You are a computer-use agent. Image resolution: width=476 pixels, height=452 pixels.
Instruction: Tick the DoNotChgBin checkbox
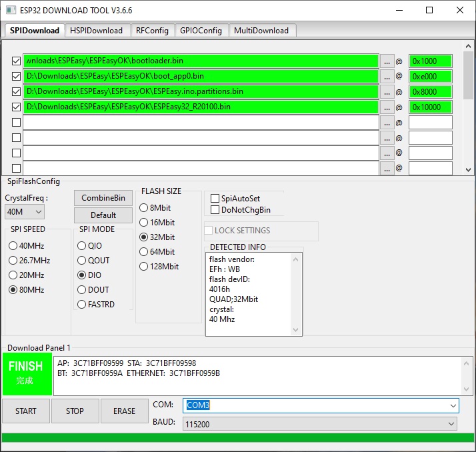click(x=215, y=210)
